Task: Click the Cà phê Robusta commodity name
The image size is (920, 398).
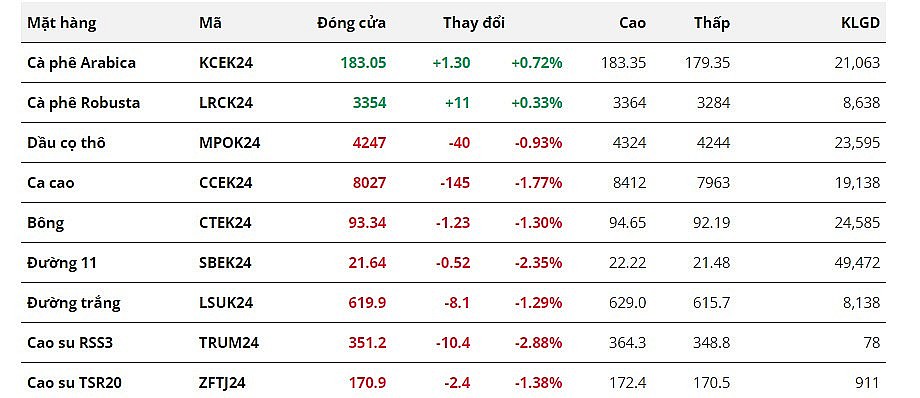Action: pos(83,103)
